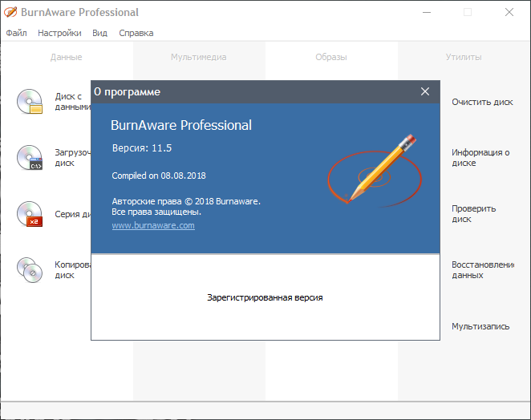Image resolution: width=531 pixels, height=420 pixels.
Task: Click the pencil and disc logo
Action: click(x=375, y=171)
